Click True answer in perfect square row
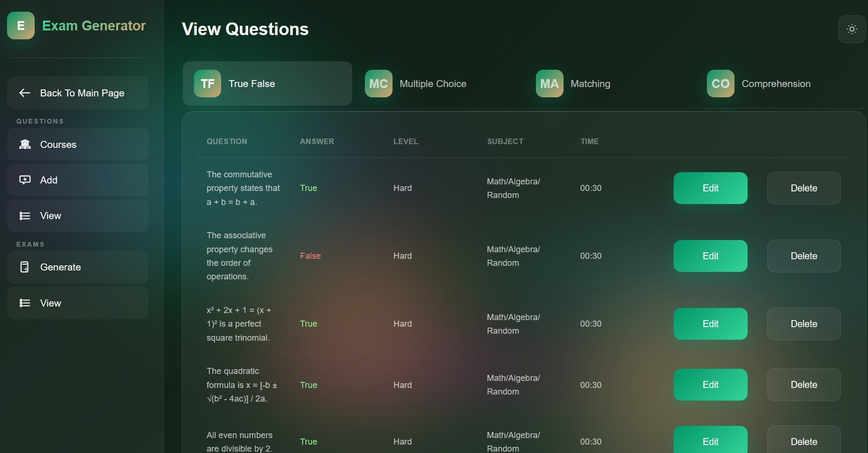The width and height of the screenshot is (868, 453). [308, 324]
